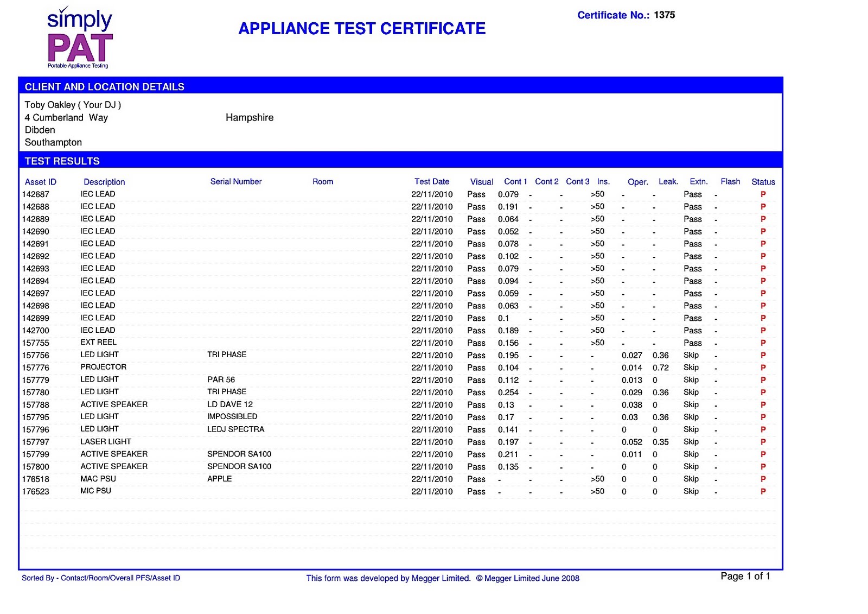Click the Page 1 of 1 indicator

(x=745, y=576)
